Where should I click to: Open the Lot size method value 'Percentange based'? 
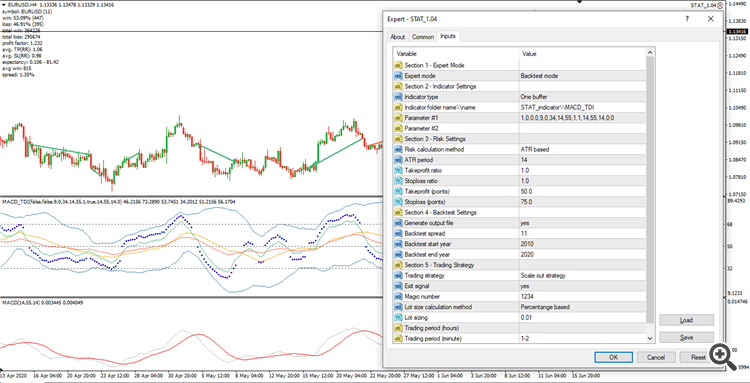coord(582,307)
